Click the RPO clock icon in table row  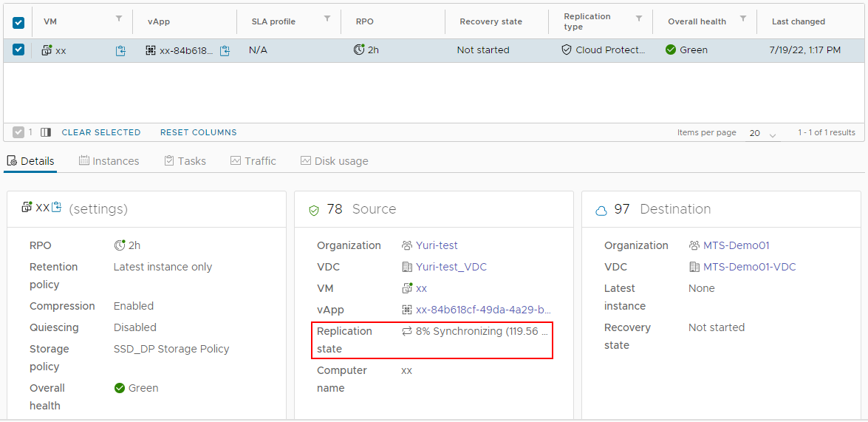pos(359,50)
